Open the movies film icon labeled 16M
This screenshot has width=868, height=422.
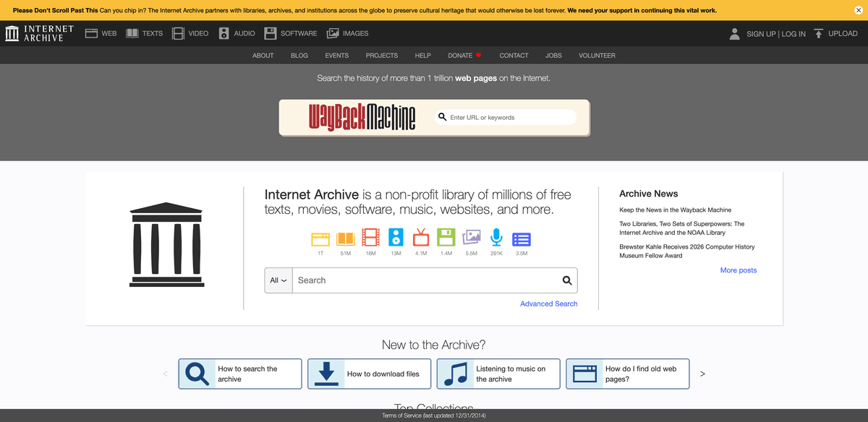(370, 238)
